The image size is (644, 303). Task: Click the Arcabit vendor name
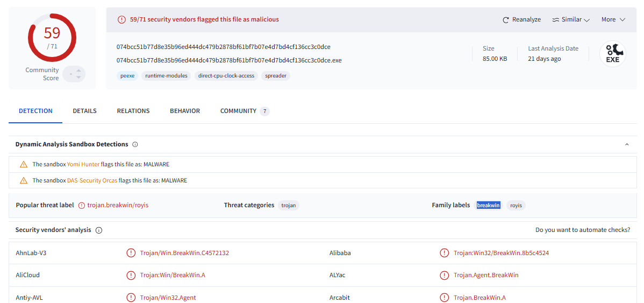340,297
